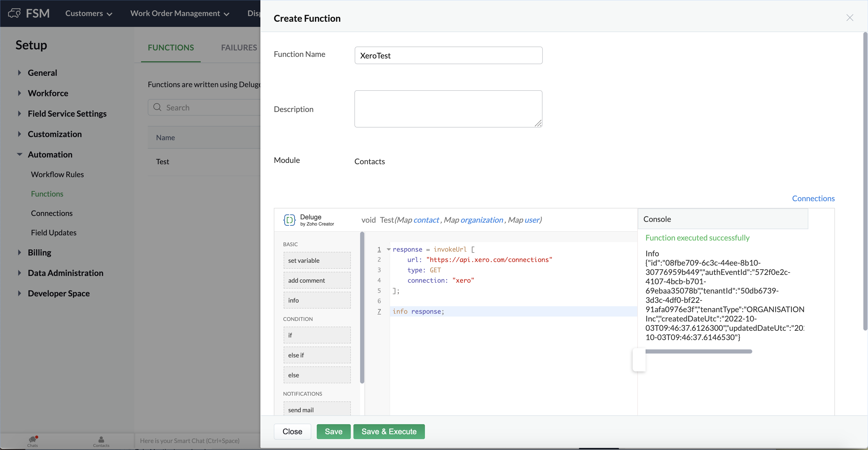Open Field Updates in sidebar
The width and height of the screenshot is (868, 450).
pyautogui.click(x=53, y=233)
